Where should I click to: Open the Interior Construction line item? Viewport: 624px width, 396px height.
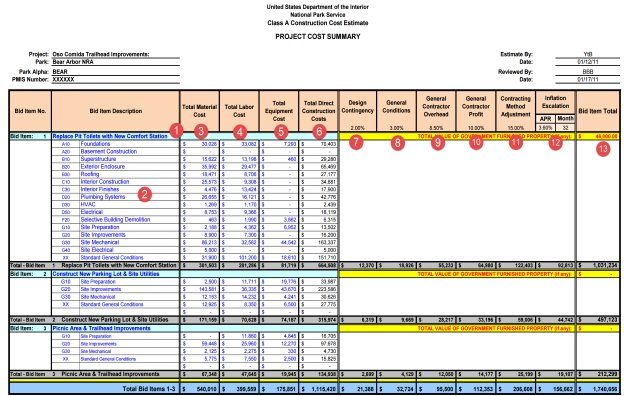tap(105, 181)
